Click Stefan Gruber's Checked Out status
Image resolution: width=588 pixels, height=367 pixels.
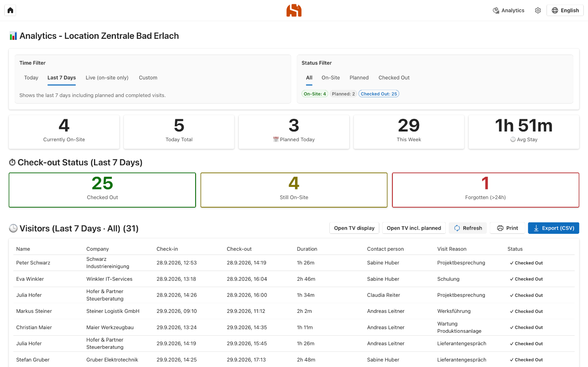click(526, 360)
